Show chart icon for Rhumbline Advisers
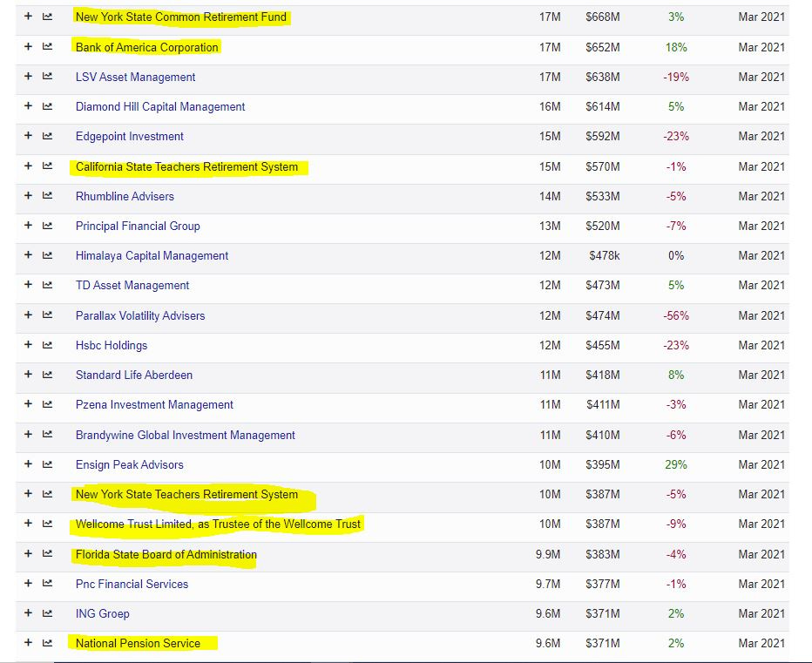The width and height of the screenshot is (812, 663). [x=47, y=196]
